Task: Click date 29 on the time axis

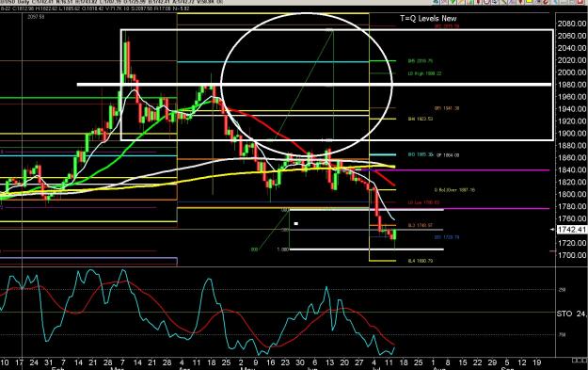Action: [x=492, y=362]
